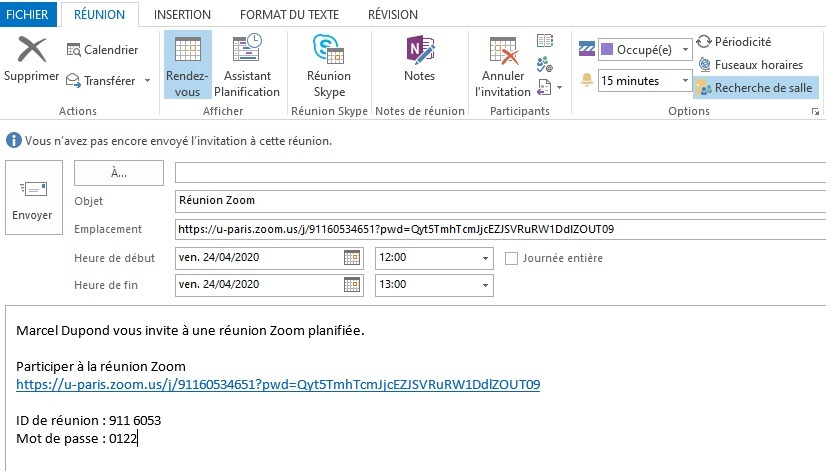Expand the 12:00 start time dropdown
This screenshot has width=826, height=471.
484,258
